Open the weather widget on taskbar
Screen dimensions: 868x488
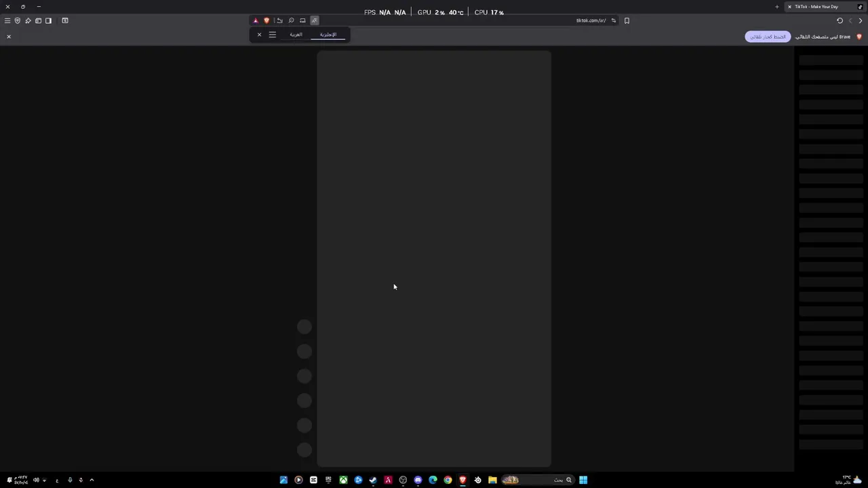pos(848,480)
